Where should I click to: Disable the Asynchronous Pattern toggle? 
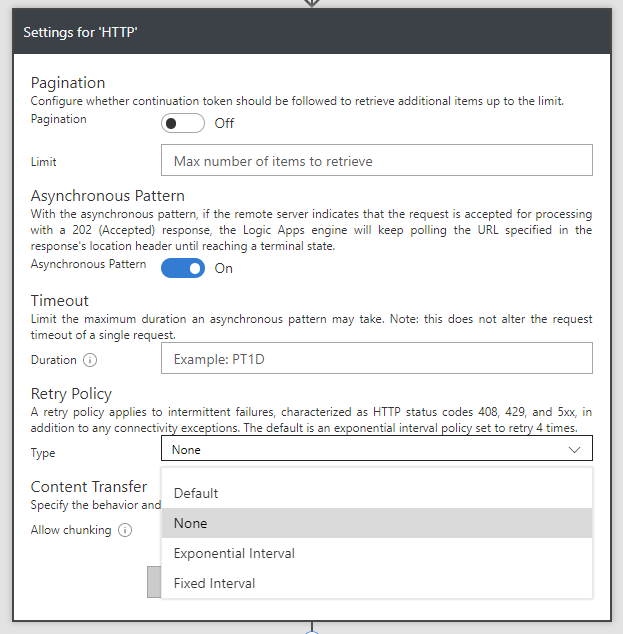point(183,268)
